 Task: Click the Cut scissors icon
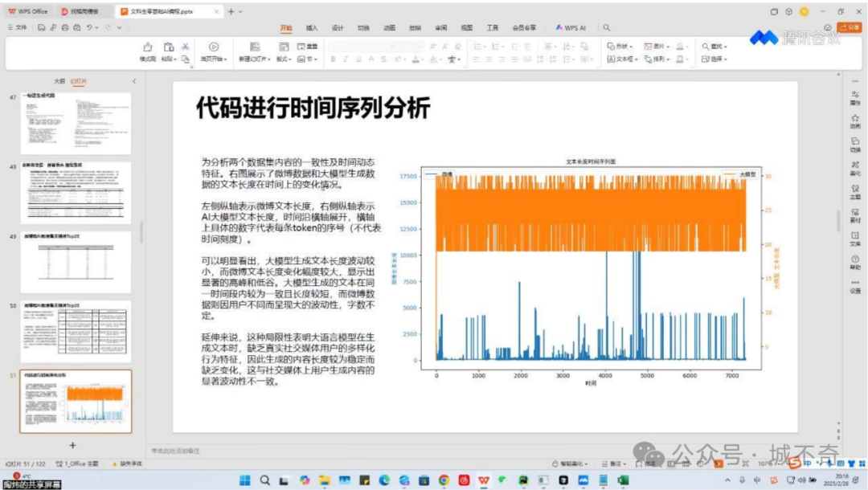186,47
